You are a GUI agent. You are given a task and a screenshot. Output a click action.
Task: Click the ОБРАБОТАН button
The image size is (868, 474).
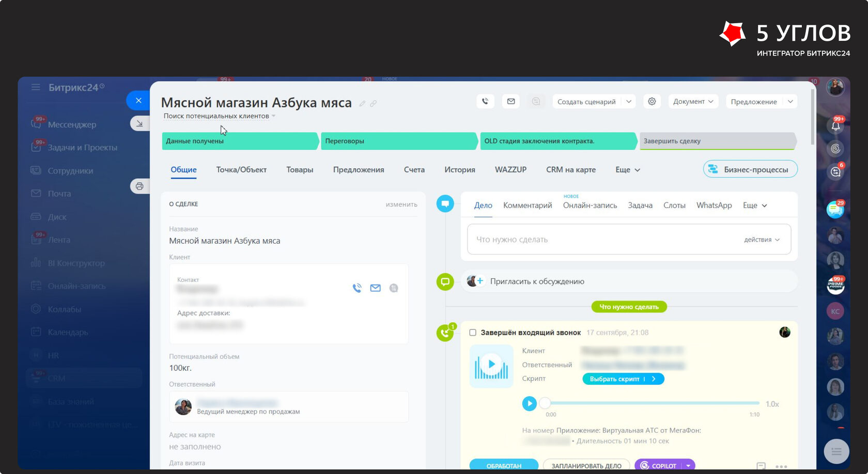click(x=504, y=465)
